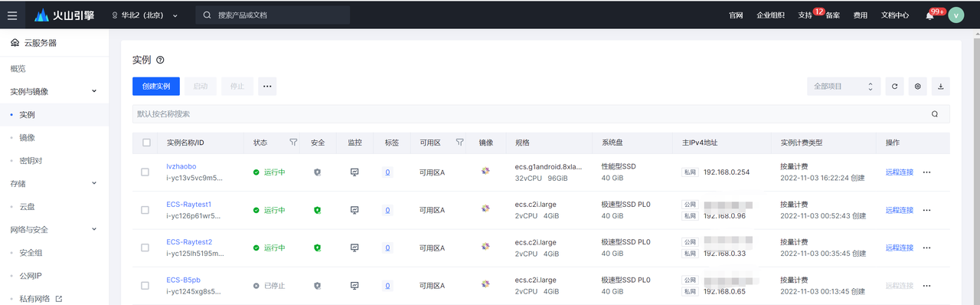Click 远程连接 link for ECS-Raytest2
The height and width of the screenshot is (305, 980).
[900, 248]
